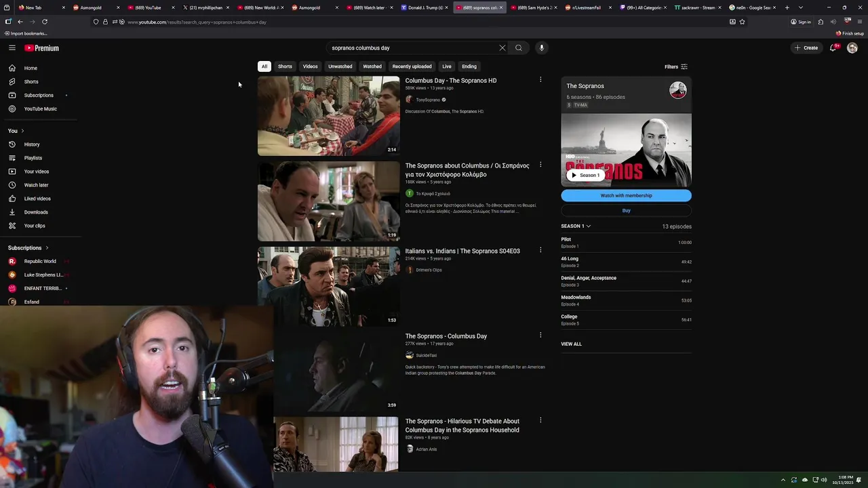
Task: Open Your clips in the sidebar
Action: coord(35,226)
